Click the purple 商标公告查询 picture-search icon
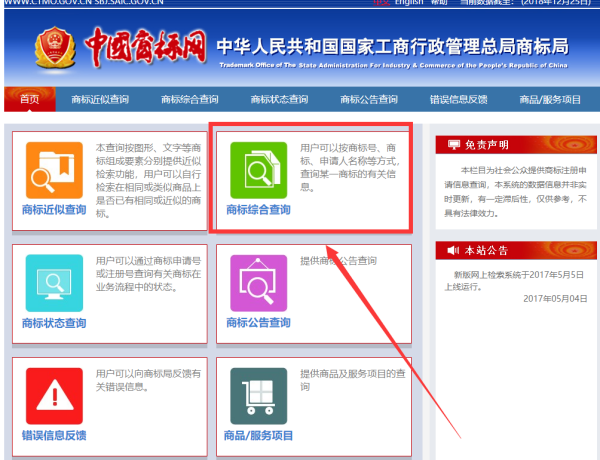The height and width of the screenshot is (460, 600). [259, 283]
